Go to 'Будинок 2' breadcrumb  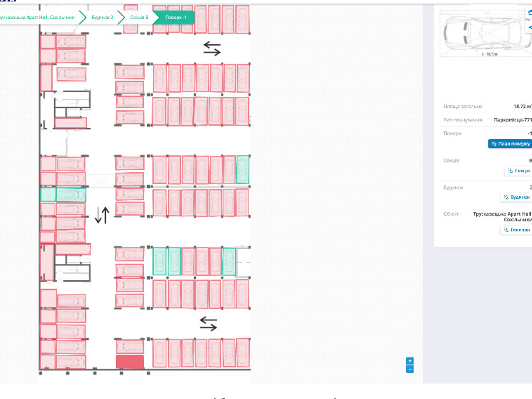102,17
